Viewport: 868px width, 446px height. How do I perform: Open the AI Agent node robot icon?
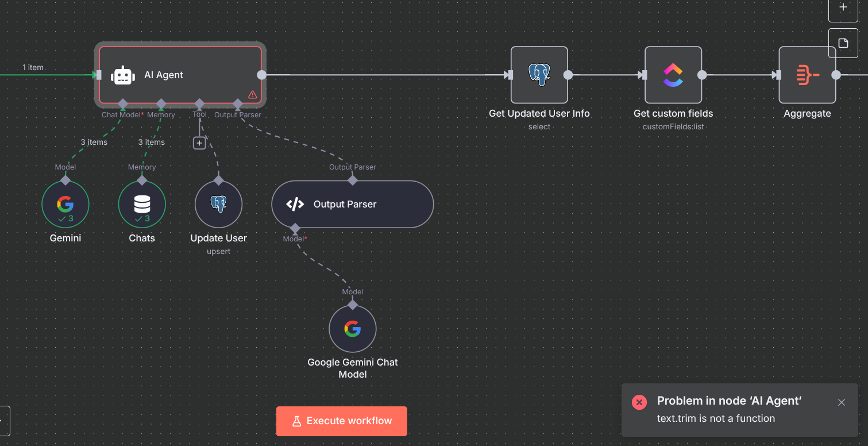pos(122,75)
